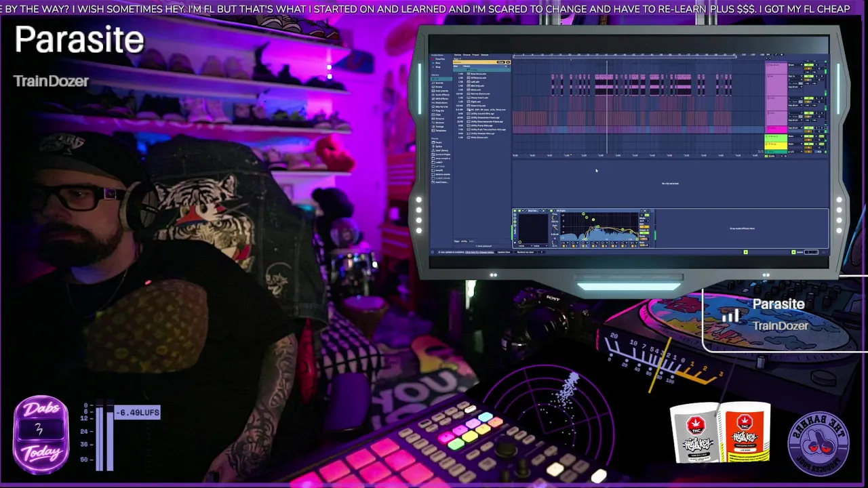Image resolution: width=868 pixels, height=488 pixels.
Task: Select Difference.adv preset
Action: (479, 78)
